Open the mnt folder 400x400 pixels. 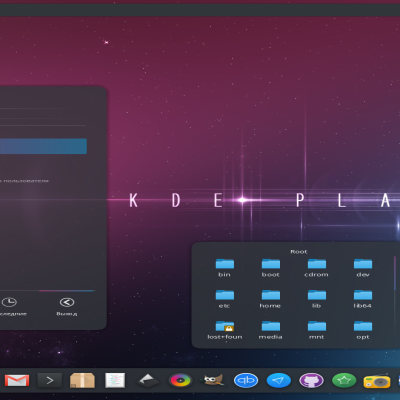[317, 330]
